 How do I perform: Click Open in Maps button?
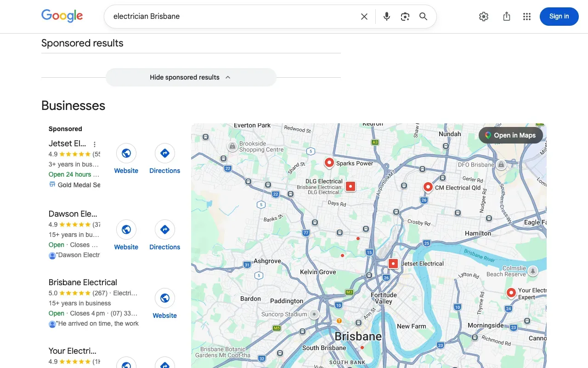click(x=510, y=135)
